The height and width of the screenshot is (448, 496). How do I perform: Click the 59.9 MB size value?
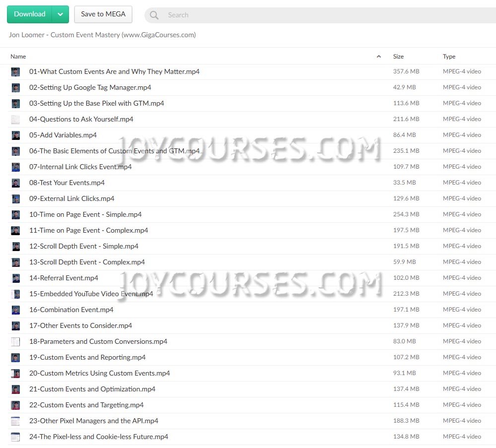pyautogui.click(x=404, y=262)
